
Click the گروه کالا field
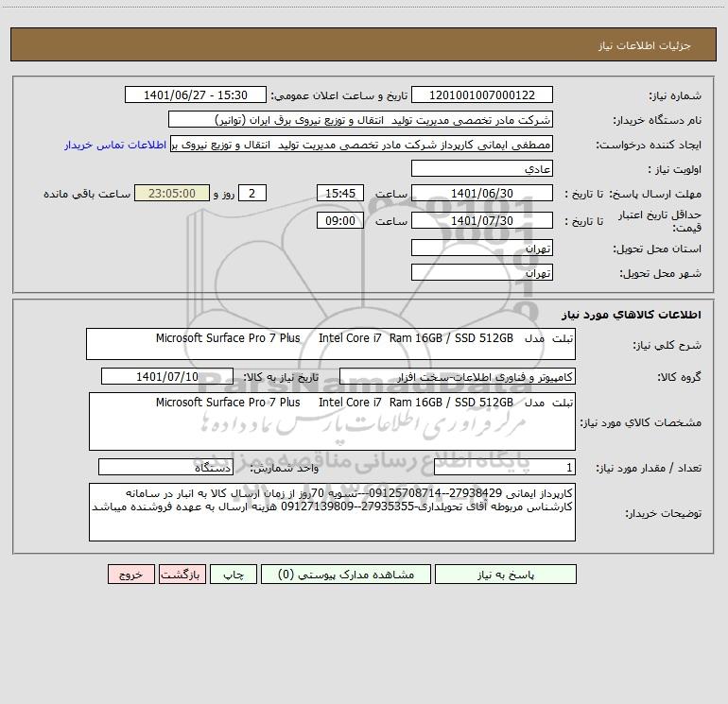458,376
